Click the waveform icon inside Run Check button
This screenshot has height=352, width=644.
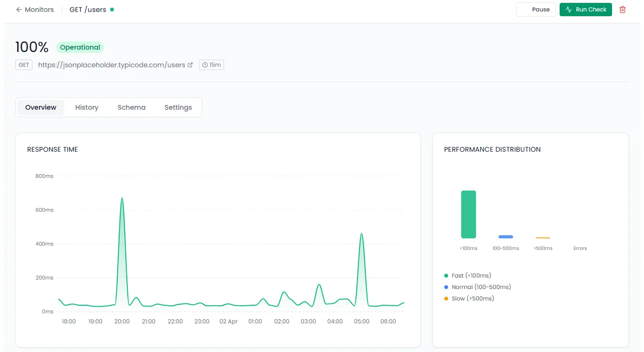(569, 9)
